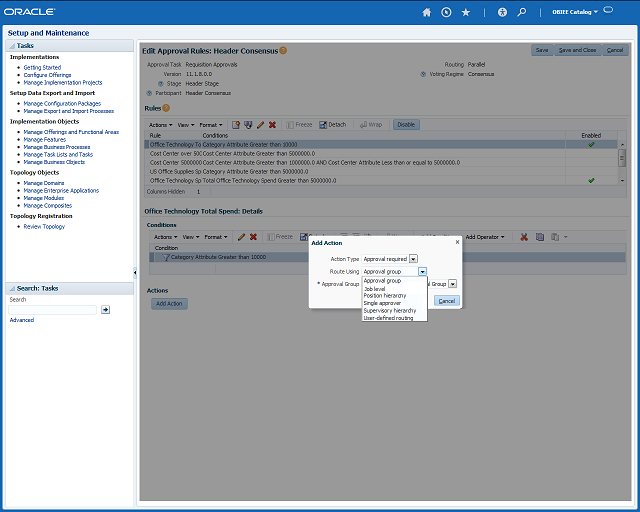Open the Rules Actions menu
The image size is (640, 512).
tap(160, 125)
